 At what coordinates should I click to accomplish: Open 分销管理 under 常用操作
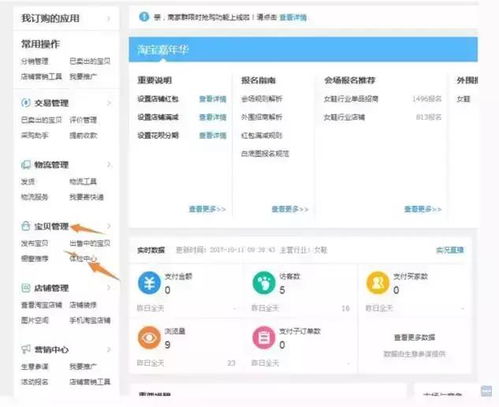(35, 61)
